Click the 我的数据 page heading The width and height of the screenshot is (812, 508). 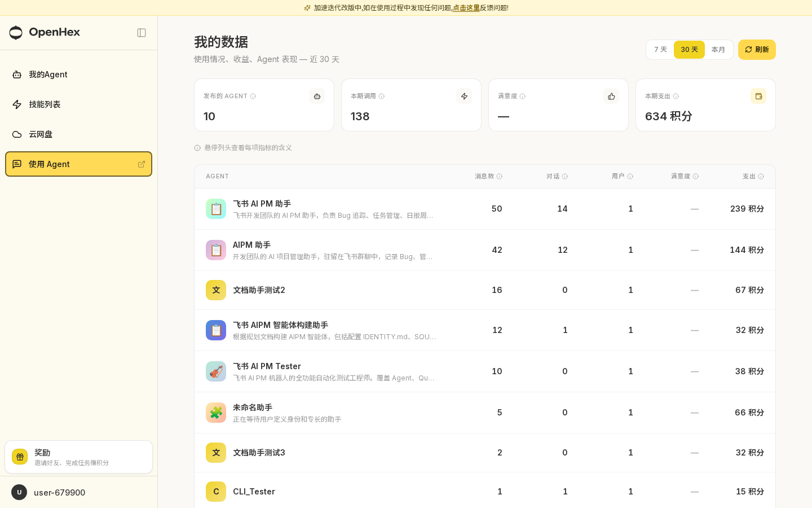coord(221,42)
